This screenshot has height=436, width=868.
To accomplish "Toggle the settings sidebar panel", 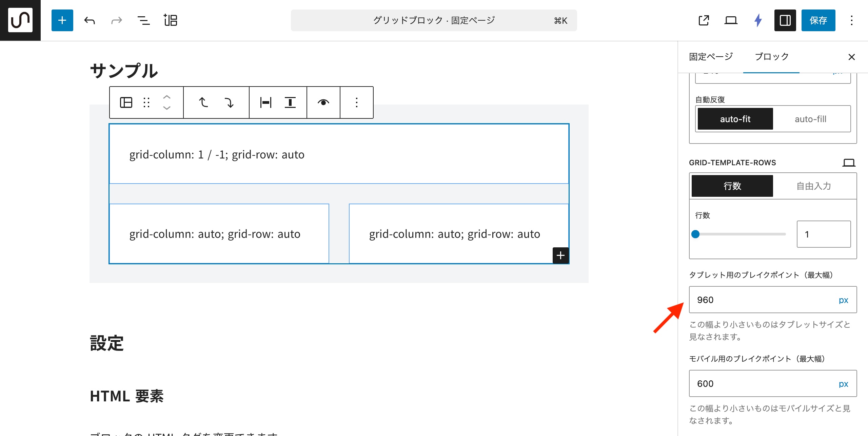I will [785, 20].
